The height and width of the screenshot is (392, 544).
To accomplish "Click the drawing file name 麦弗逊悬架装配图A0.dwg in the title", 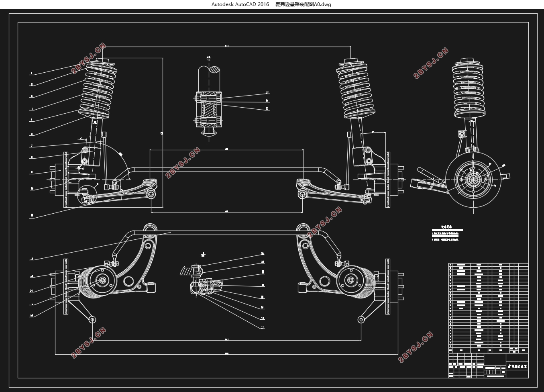I will (x=303, y=4).
